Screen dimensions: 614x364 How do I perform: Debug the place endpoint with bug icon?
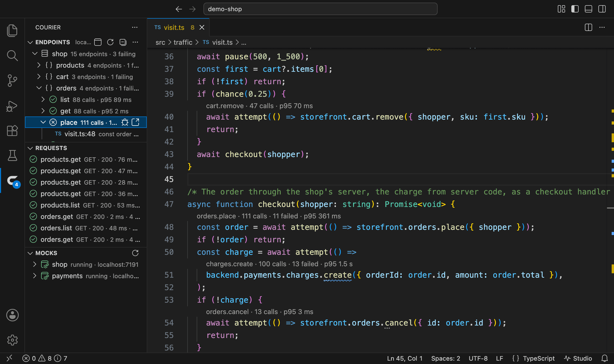pyautogui.click(x=125, y=122)
